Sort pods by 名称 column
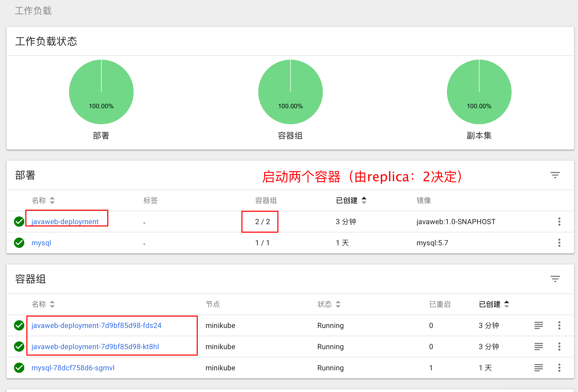 [x=43, y=304]
